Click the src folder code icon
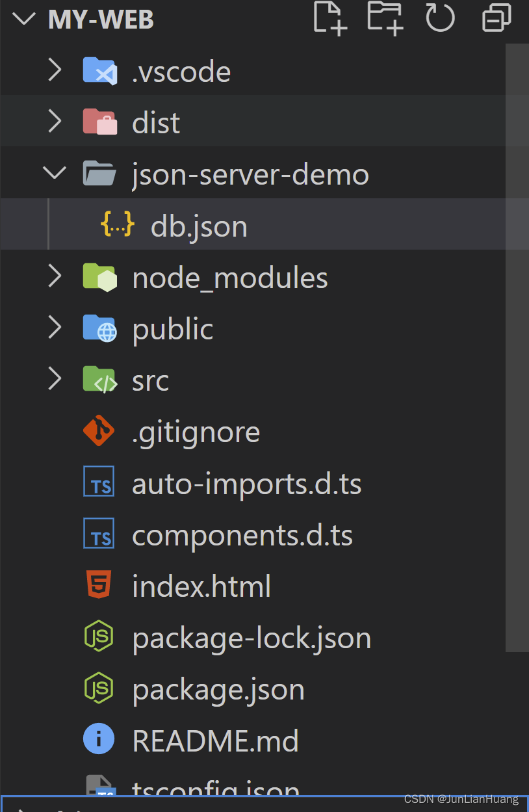The image size is (529, 812). click(100, 380)
